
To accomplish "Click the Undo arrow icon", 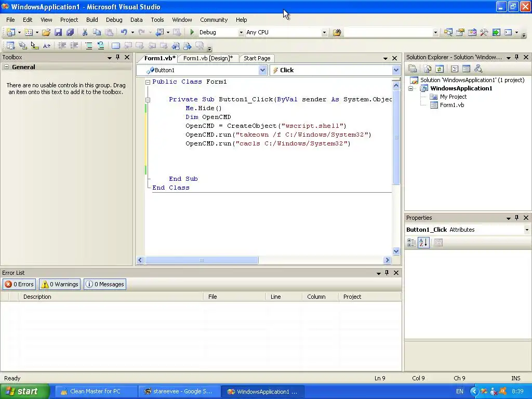I will pos(124,32).
